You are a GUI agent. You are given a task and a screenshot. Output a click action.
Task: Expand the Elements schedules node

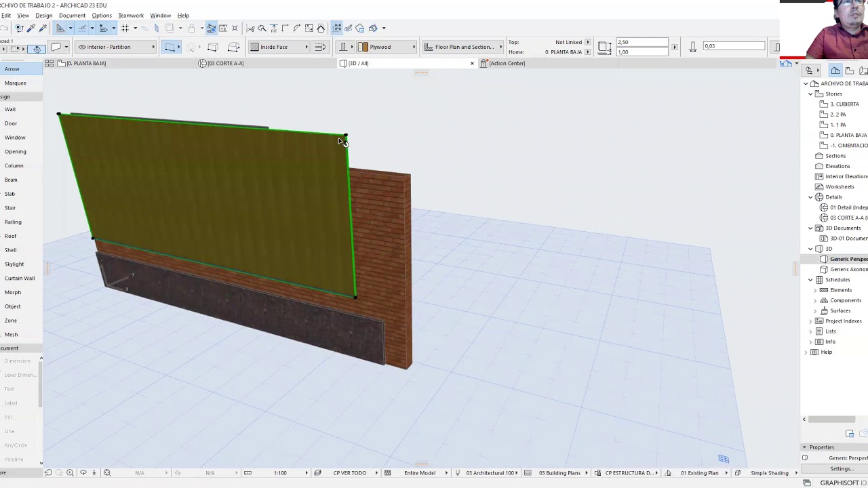click(815, 290)
